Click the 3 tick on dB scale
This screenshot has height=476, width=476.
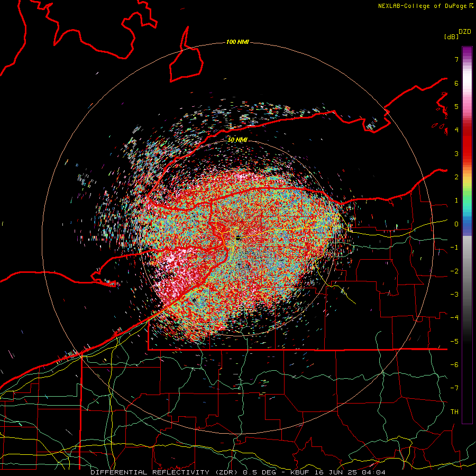click(456, 153)
